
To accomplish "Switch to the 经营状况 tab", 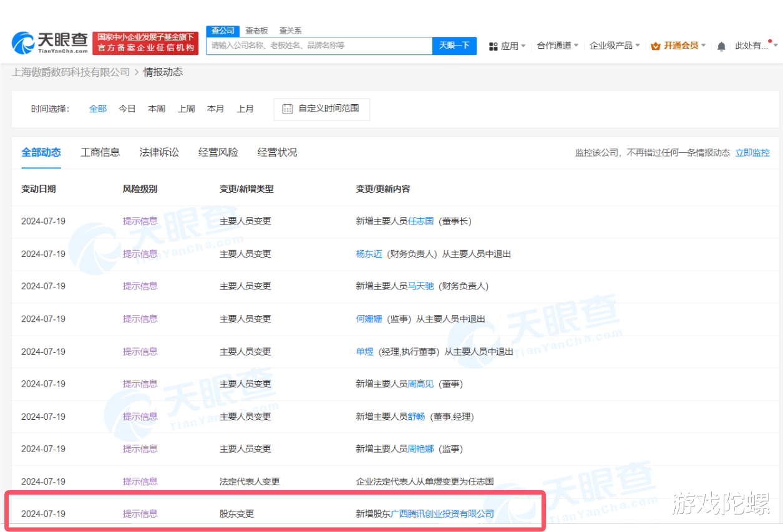I will [277, 152].
